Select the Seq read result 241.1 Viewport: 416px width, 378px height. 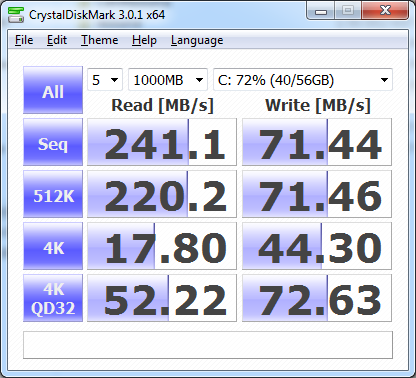[x=162, y=142]
